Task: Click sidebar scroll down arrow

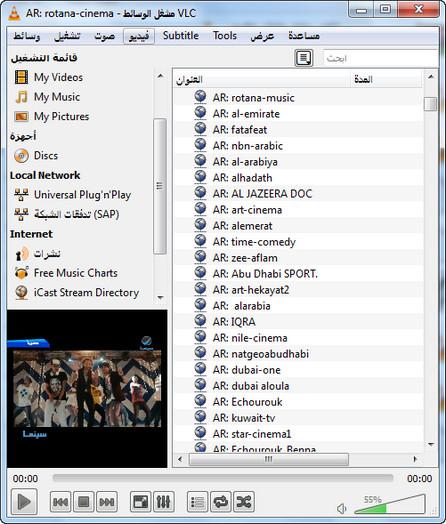Action: pos(160,297)
